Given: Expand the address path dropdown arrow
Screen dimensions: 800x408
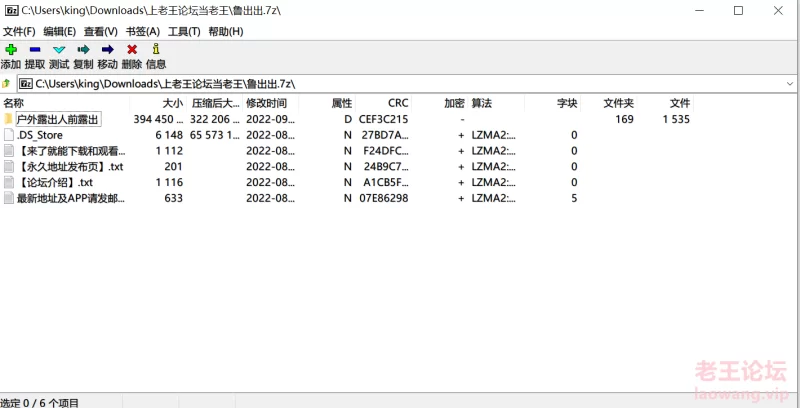Looking at the screenshot, I should pyautogui.click(x=791, y=83).
